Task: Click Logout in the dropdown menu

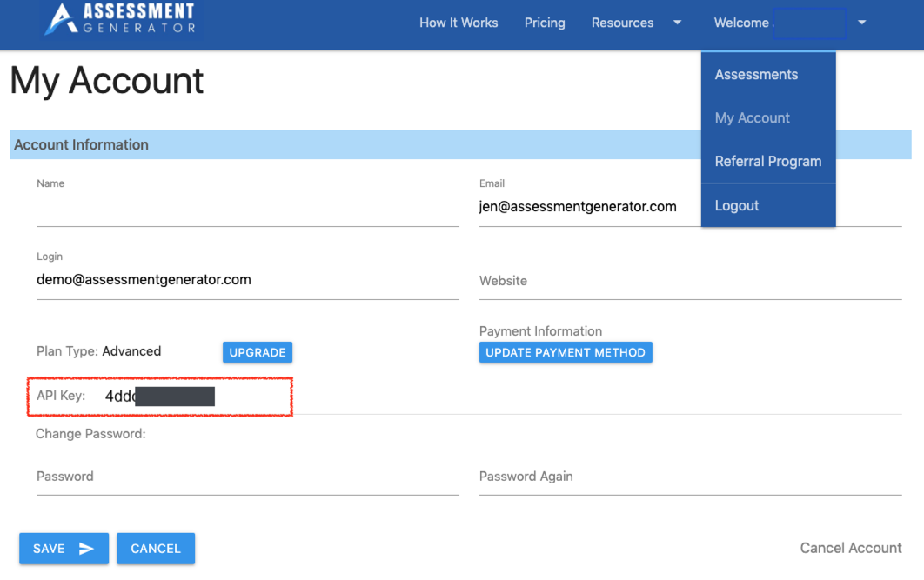Action: 736,205
